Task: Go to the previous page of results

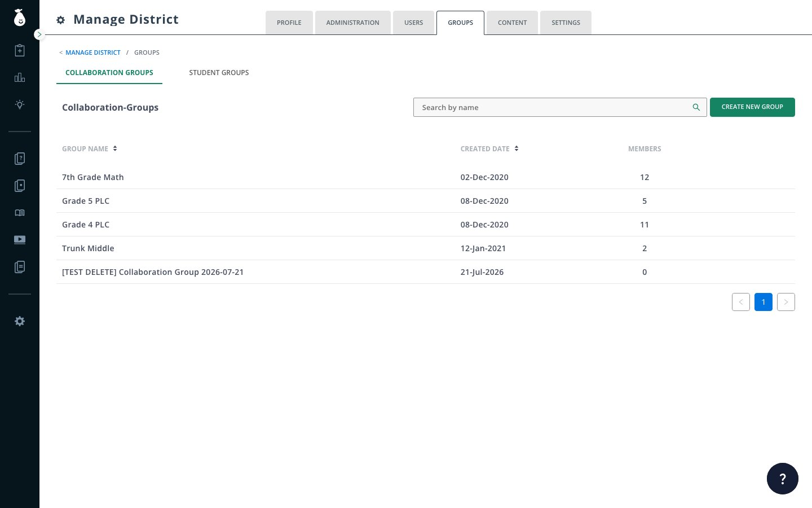Action: pos(741,302)
